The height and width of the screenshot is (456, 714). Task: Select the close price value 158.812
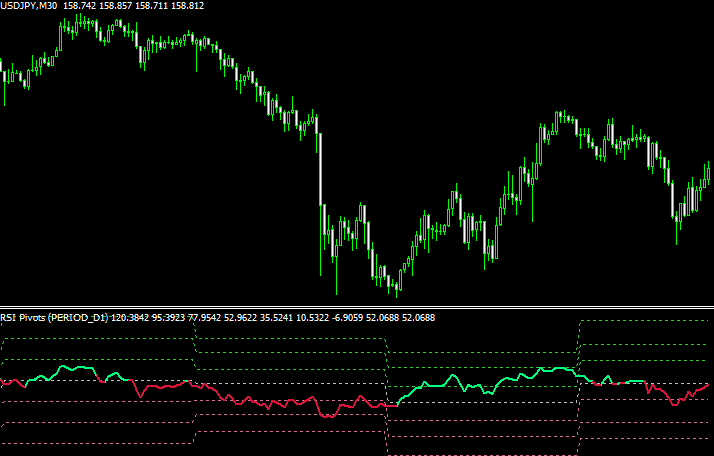click(x=187, y=6)
